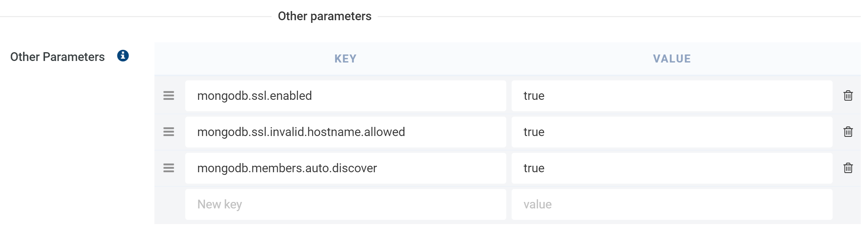The width and height of the screenshot is (868, 229).
Task: Click the drag handle for mongodb.ssl.enabled
Action: [169, 96]
